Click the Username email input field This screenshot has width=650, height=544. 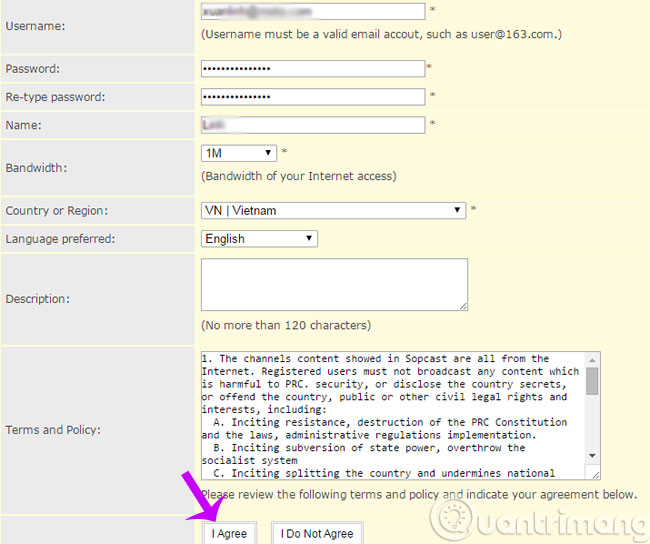tap(313, 11)
